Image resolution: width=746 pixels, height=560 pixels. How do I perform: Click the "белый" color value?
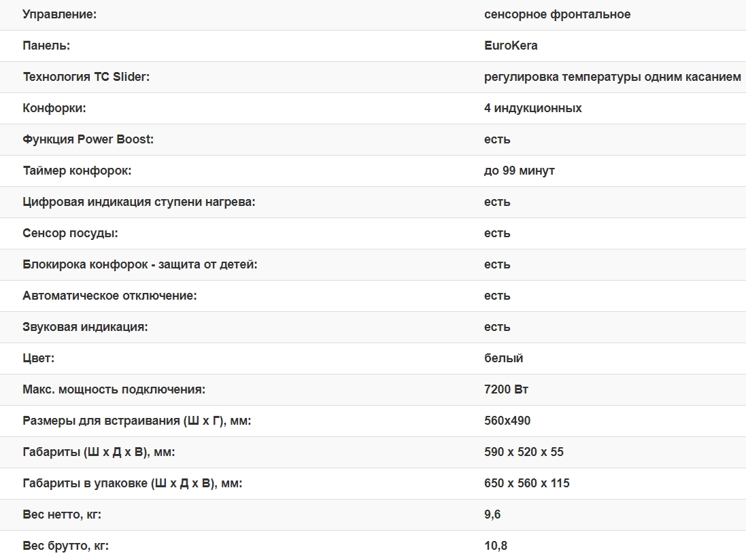[503, 358]
